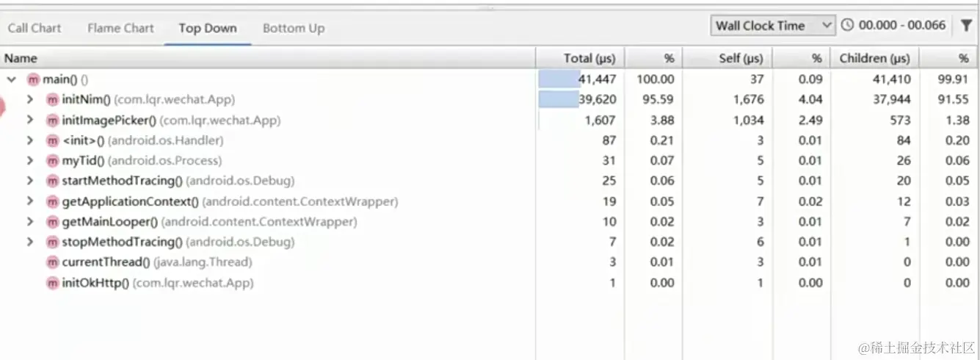Click the method icon next to stopMethodTracing()
The image size is (980, 360).
(52, 242)
